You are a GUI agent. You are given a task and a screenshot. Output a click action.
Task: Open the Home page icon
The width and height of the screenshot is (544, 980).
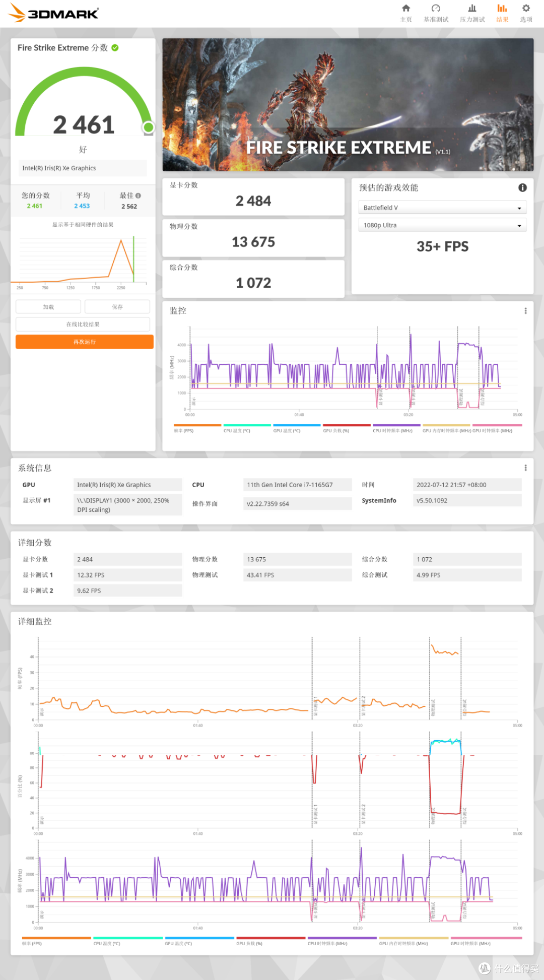tap(406, 9)
